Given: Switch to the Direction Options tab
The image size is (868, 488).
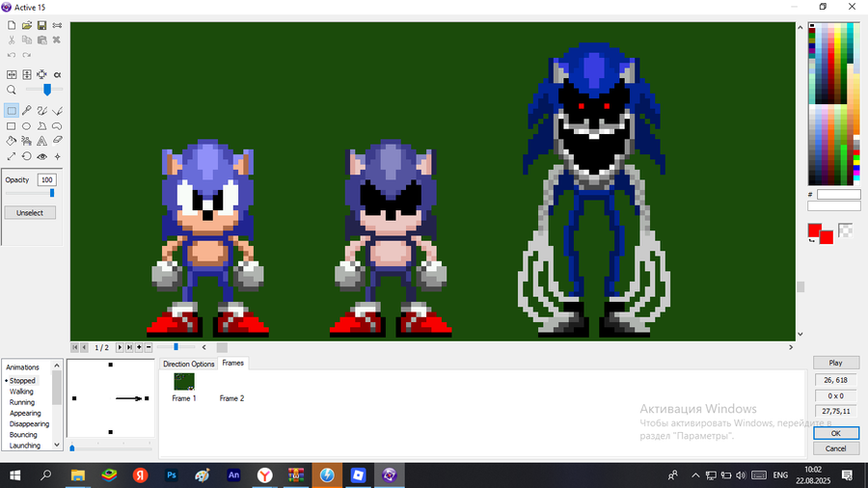Looking at the screenshot, I should [x=189, y=364].
